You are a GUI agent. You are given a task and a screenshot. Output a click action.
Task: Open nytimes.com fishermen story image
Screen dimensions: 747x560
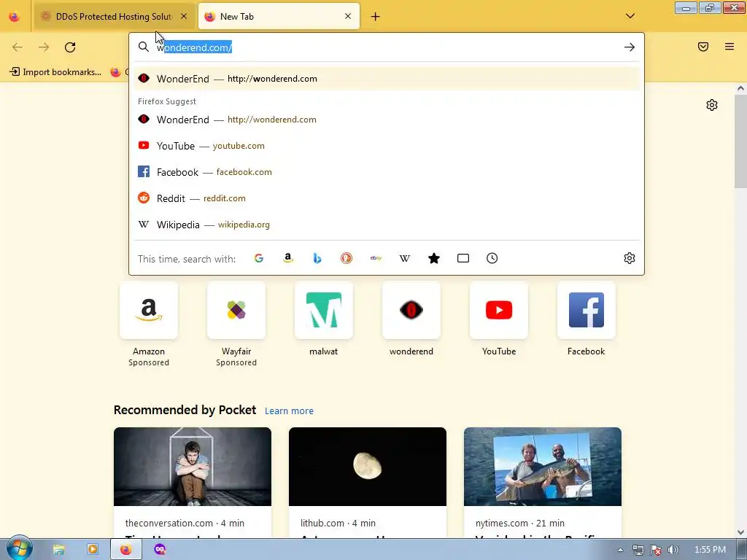(543, 467)
